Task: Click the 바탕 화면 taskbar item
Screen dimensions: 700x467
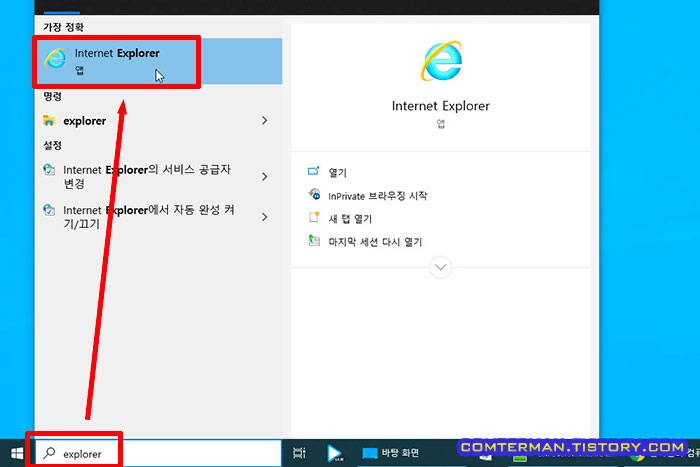Action: coord(391,454)
